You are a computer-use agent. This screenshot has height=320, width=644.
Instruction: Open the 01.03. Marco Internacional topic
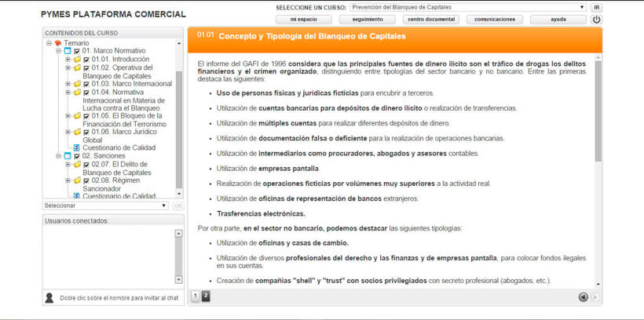point(131,84)
